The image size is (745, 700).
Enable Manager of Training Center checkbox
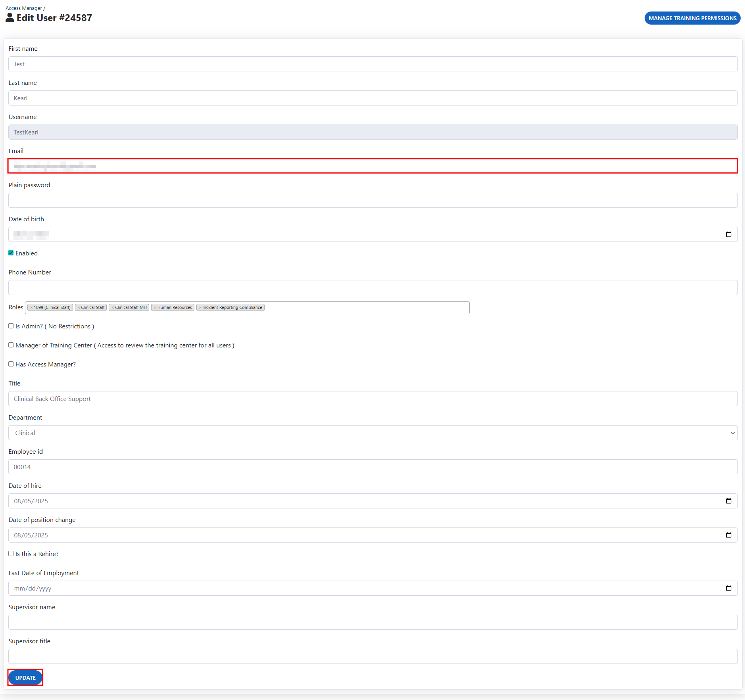click(11, 345)
